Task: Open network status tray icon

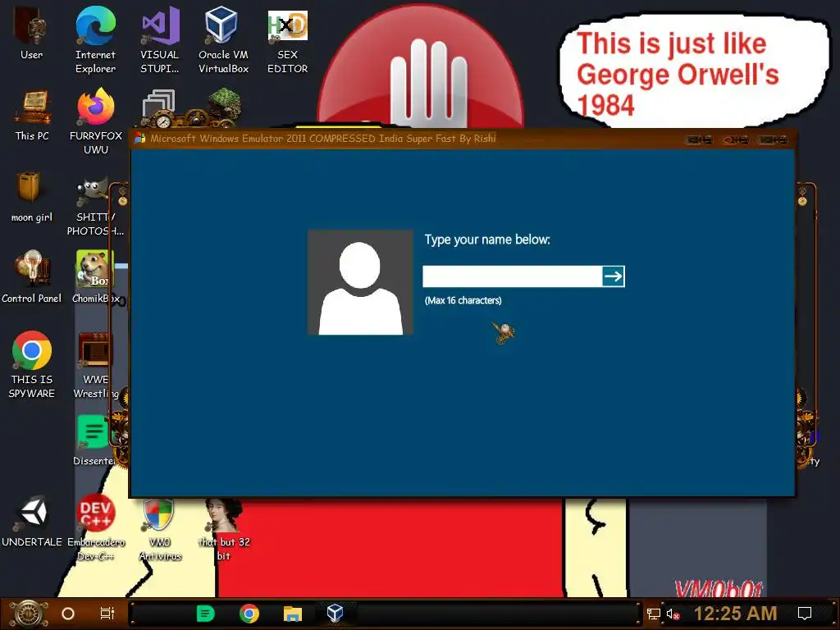Action: 653,614
